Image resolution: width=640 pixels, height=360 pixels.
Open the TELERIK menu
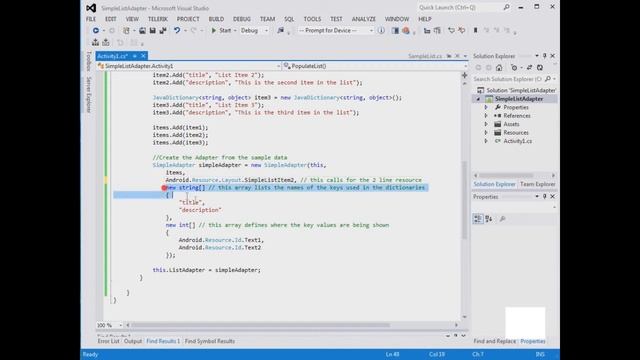click(158, 19)
